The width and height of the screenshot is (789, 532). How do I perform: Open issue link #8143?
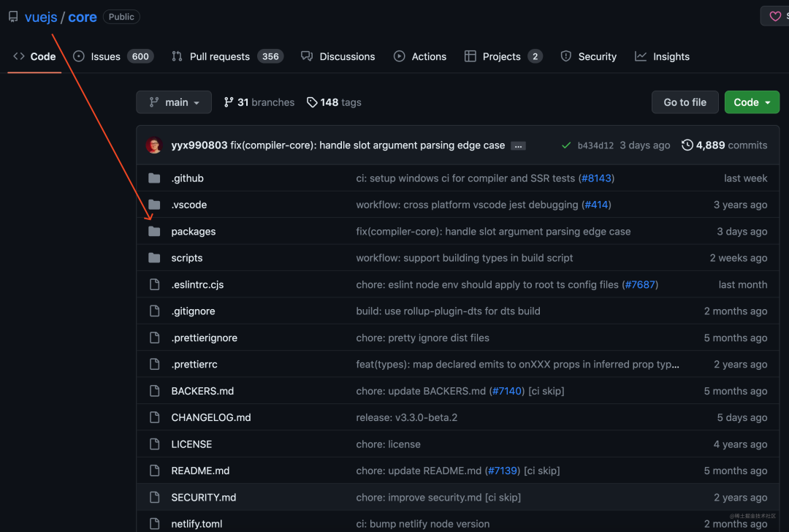click(x=597, y=178)
